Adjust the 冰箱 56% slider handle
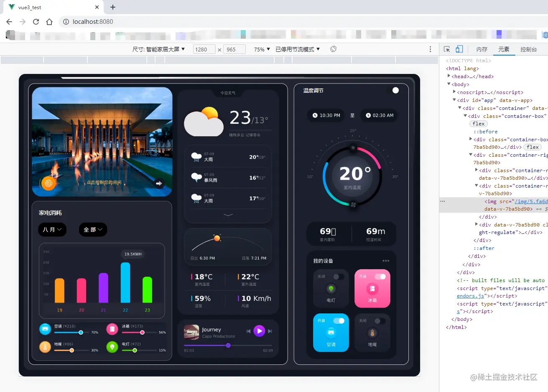The height and width of the screenshot is (392, 548). point(142,333)
